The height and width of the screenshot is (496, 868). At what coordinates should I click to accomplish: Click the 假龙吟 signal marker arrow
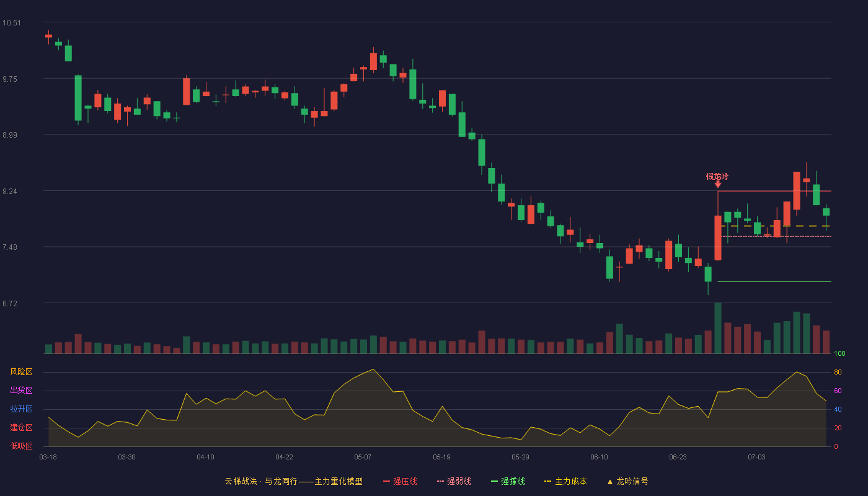coord(718,184)
